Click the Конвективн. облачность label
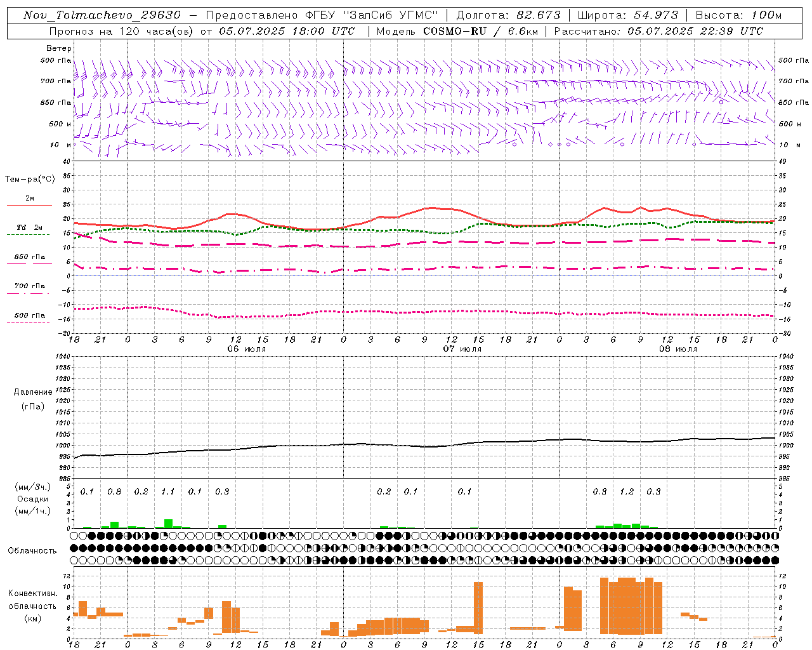 (32, 600)
